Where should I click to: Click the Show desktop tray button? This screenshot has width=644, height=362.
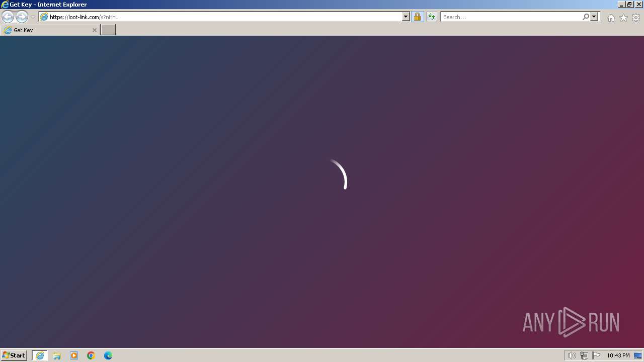pos(638,355)
